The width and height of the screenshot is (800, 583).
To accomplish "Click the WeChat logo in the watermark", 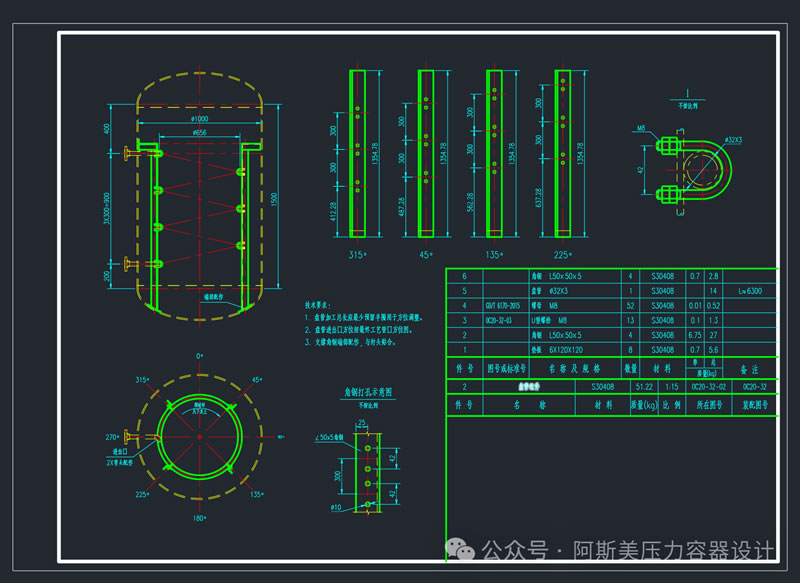I will click(x=461, y=550).
